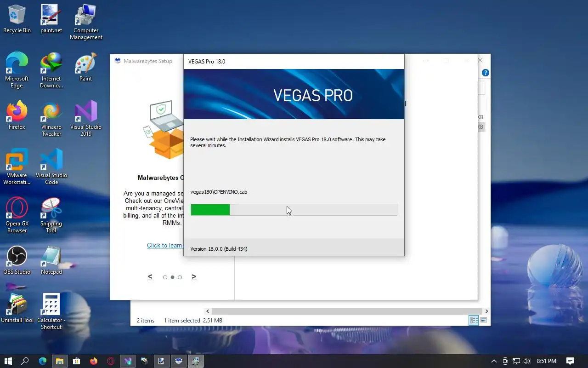Screen dimensions: 588x368
Task: Click the 'VEGAS Pro 18.0' title bar
Action: [x=294, y=62]
